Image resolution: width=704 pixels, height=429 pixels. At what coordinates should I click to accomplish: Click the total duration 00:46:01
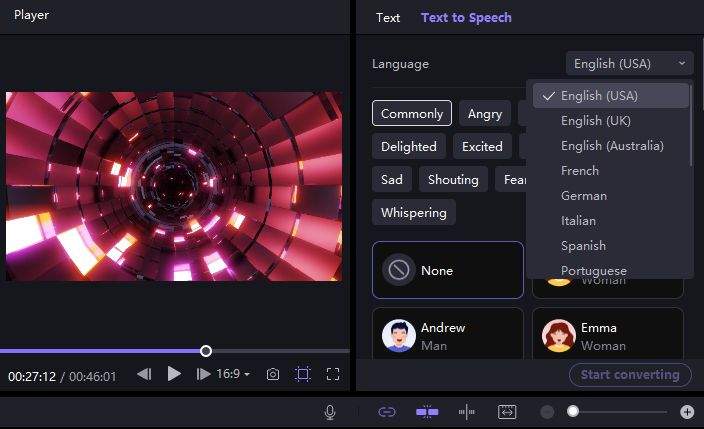tap(92, 376)
